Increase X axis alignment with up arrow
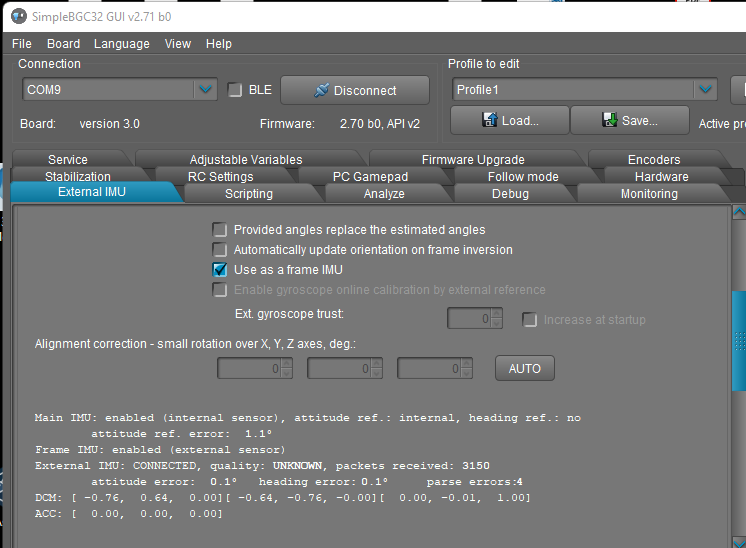The image size is (746, 548). [x=287, y=364]
